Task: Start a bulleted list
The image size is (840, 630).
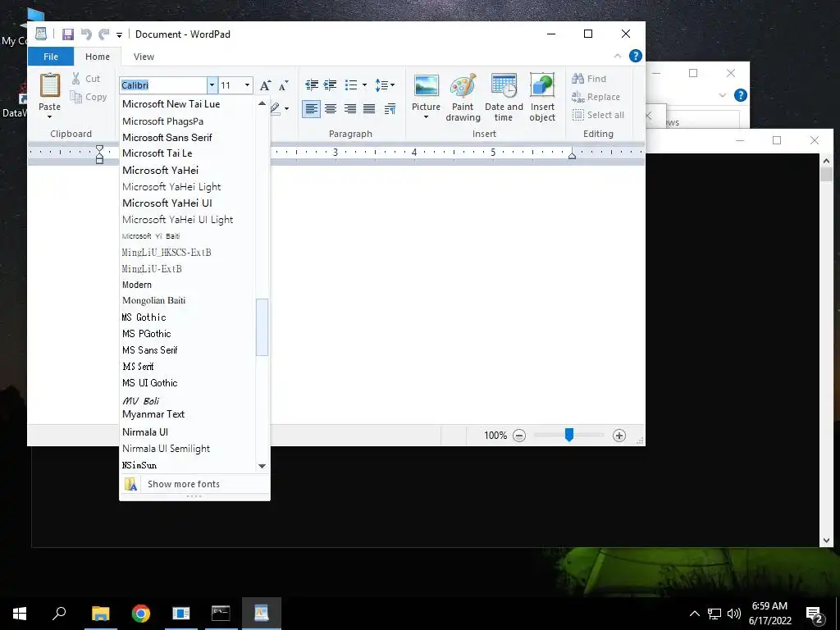Action: (x=351, y=84)
